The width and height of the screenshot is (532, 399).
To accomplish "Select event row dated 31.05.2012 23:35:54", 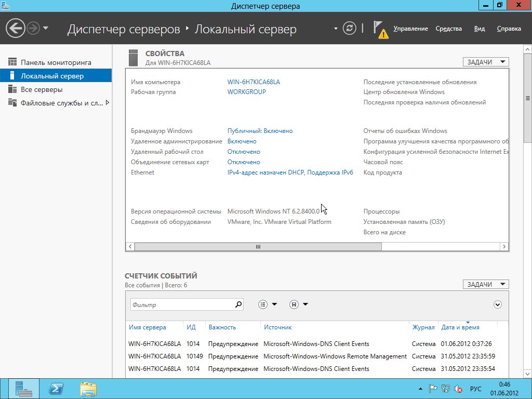I will (317, 369).
